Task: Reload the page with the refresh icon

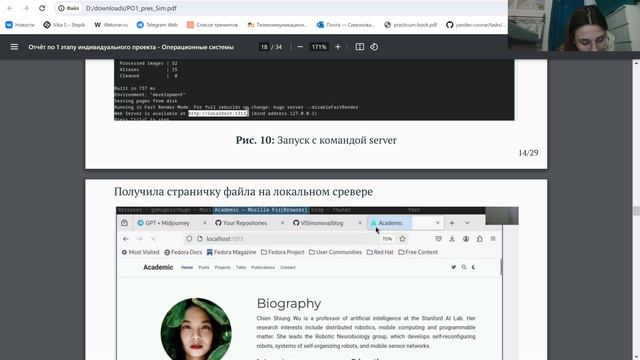Action: [x=42, y=8]
